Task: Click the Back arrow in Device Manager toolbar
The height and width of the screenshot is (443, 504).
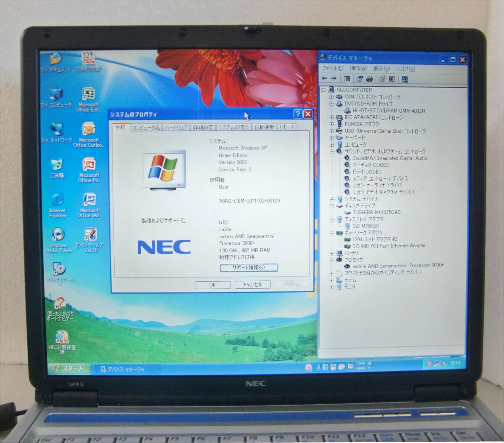Action: pyautogui.click(x=324, y=79)
